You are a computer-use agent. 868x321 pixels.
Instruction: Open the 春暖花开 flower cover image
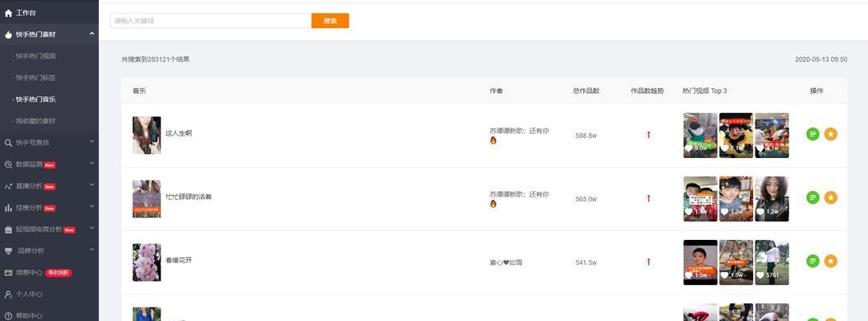click(147, 262)
